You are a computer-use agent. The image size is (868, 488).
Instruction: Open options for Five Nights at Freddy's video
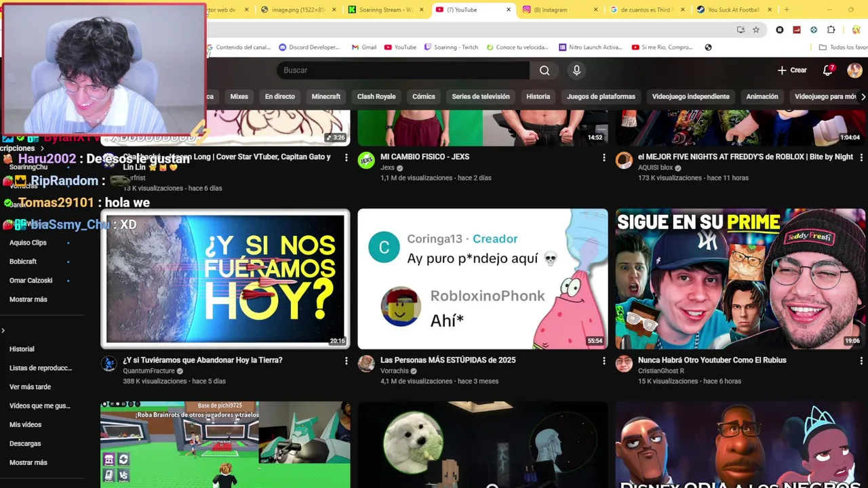(861, 157)
